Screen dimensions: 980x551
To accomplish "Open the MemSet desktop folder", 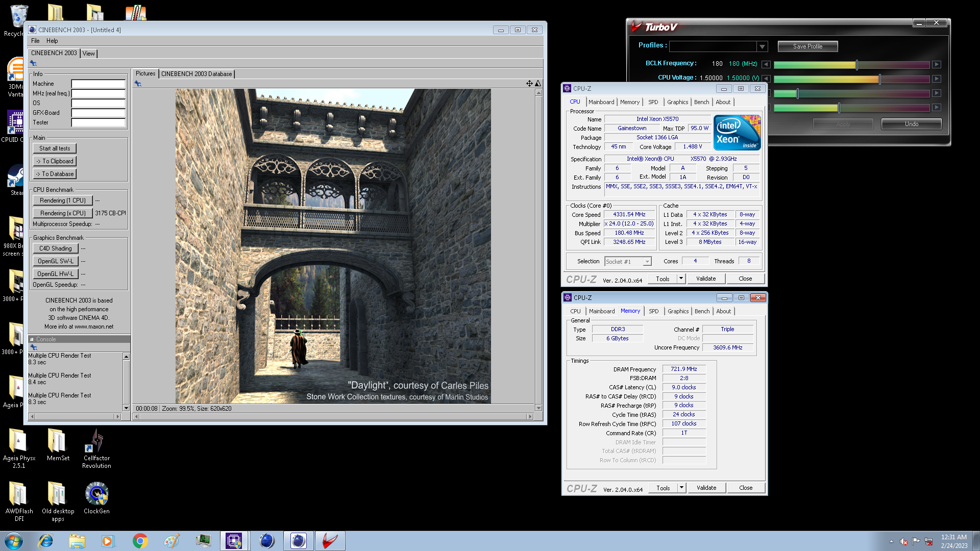I will coord(58,445).
